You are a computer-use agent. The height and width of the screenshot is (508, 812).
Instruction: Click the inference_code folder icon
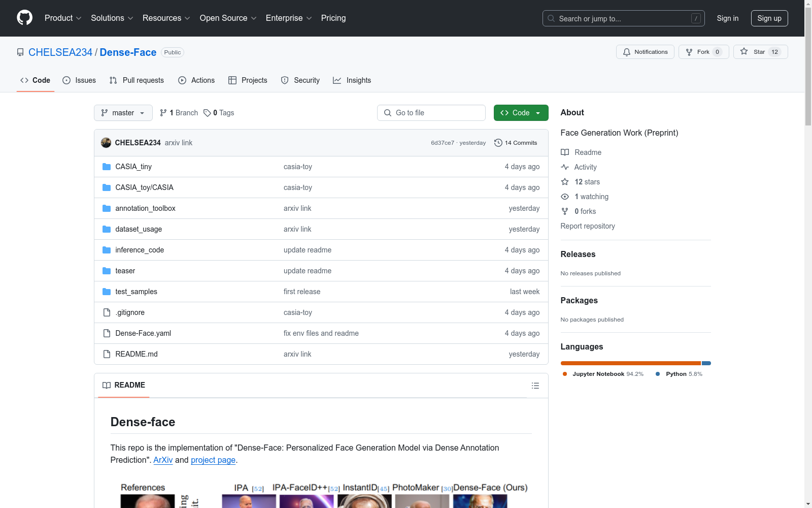[x=107, y=250]
